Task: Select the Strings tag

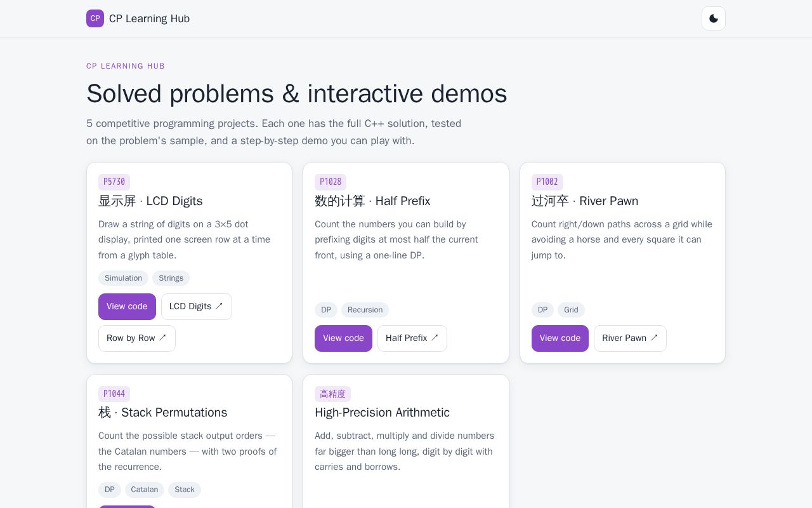Action: point(171,278)
